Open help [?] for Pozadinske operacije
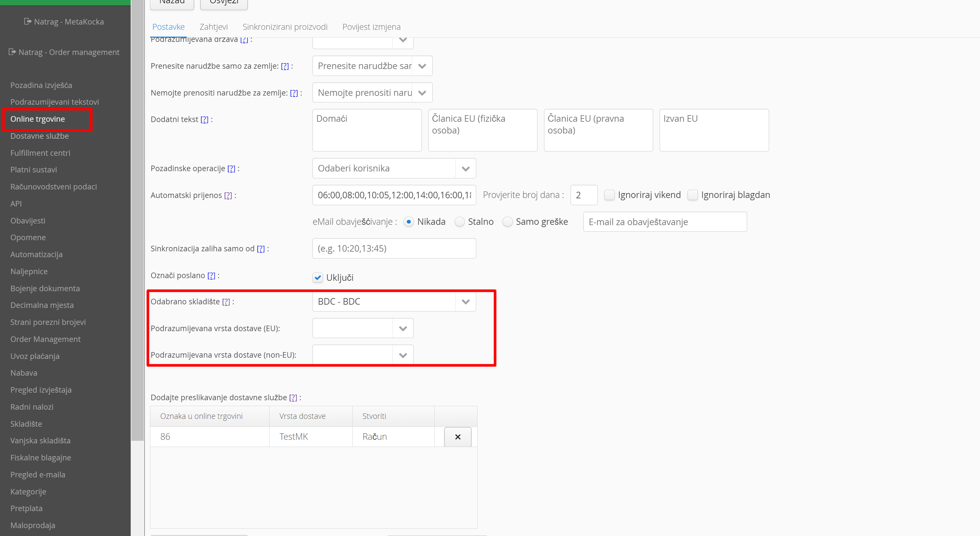Screen dimensions: 980x536 (231, 169)
